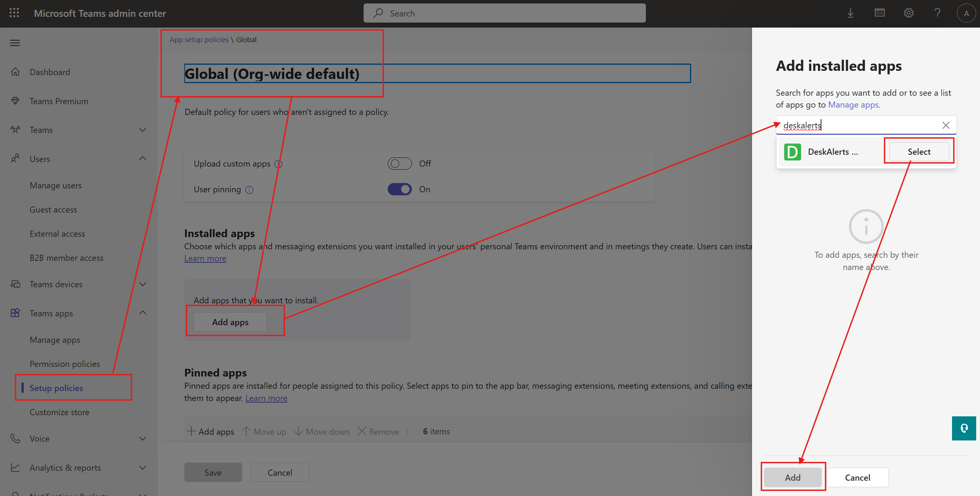Open Manage apps under Teams apps
Screen dimensions: 980x496
point(55,339)
